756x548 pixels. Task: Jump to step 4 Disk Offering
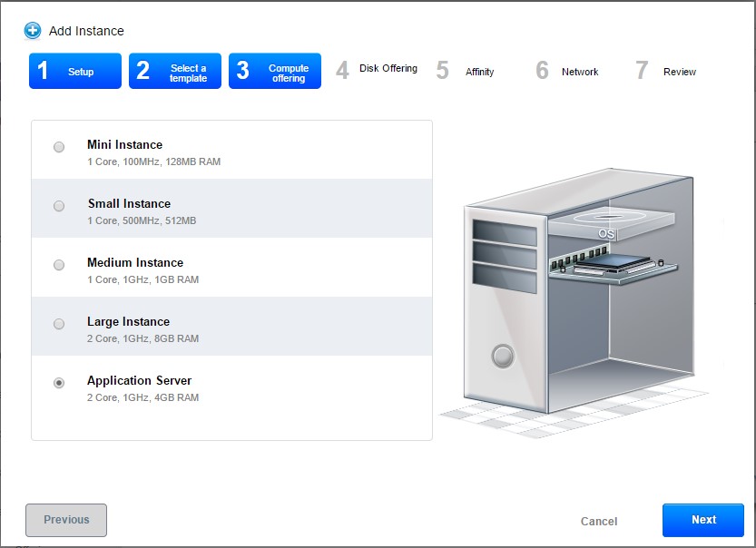coord(377,70)
